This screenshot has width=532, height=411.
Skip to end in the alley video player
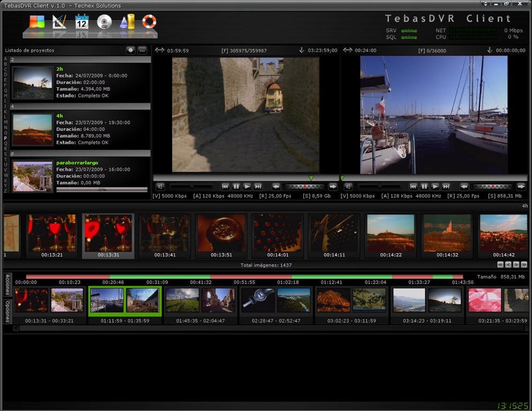click(x=258, y=186)
